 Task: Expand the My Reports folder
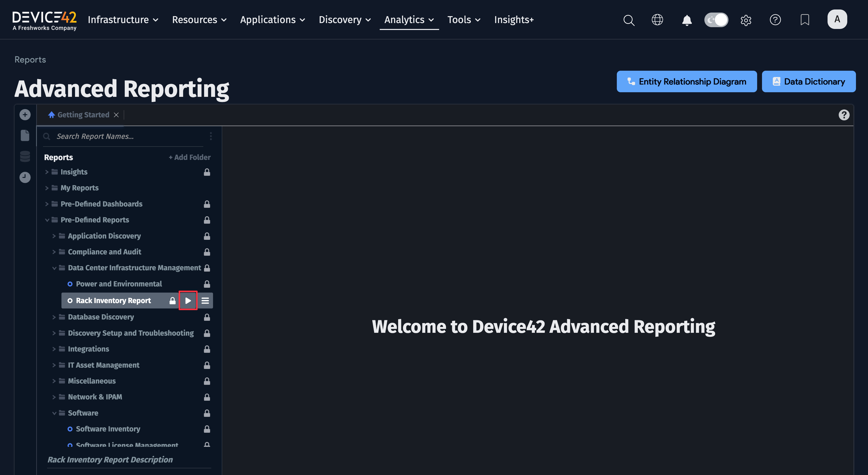47,188
